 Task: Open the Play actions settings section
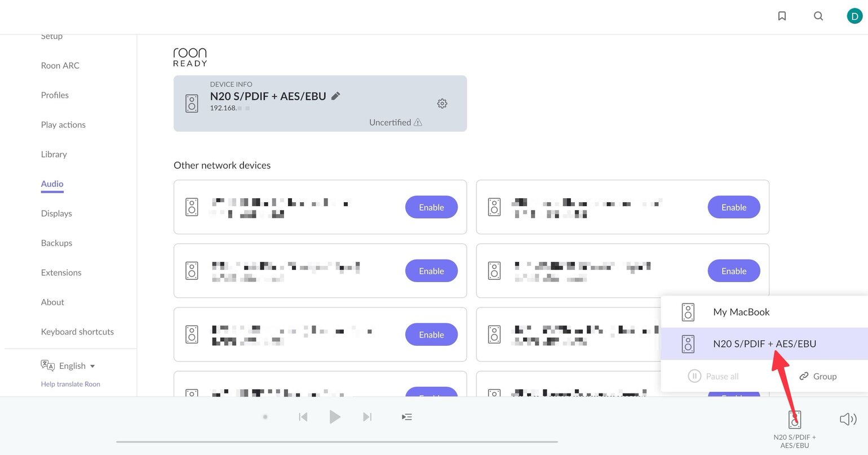(x=63, y=125)
